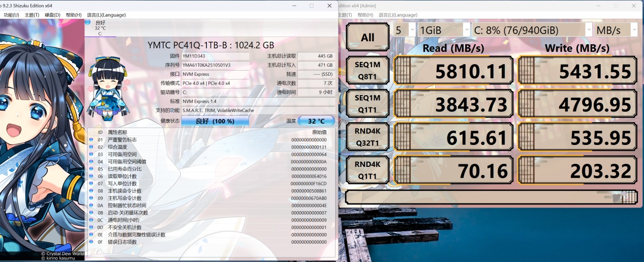644x262 pixels.
Task: Click the blue health orb above drive C:
Action: click(x=88, y=22)
